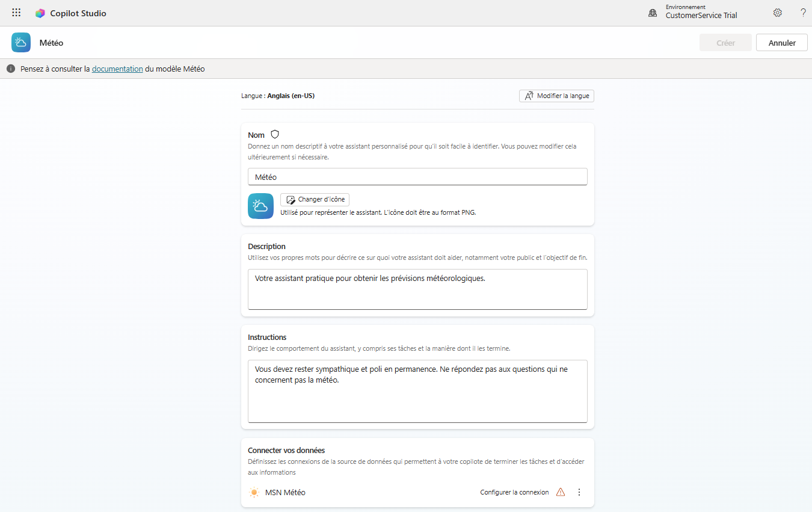Click the Créer button
Screen dimensions: 812x512
pos(726,43)
